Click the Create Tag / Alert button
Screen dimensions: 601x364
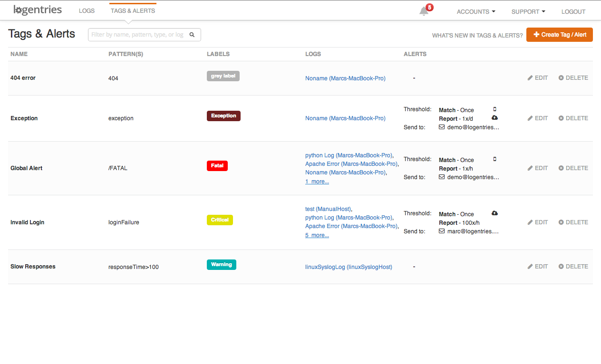point(559,35)
